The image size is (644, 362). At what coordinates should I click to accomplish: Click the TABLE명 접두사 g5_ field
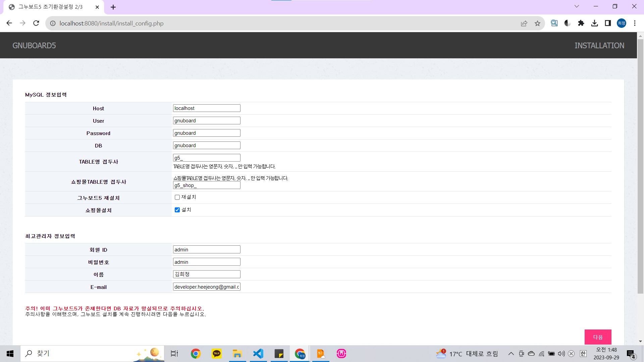point(207,158)
